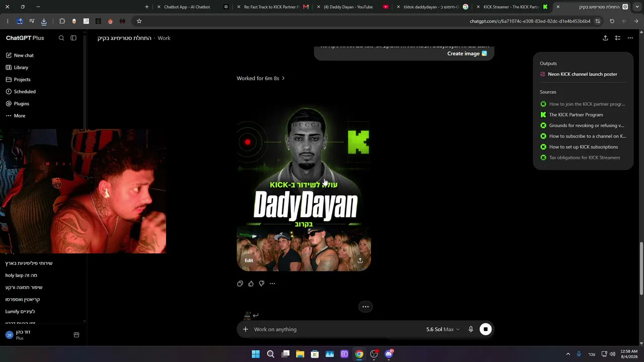Open the Chrome media controls icon
This screenshot has height=362, width=644.
point(32,21)
